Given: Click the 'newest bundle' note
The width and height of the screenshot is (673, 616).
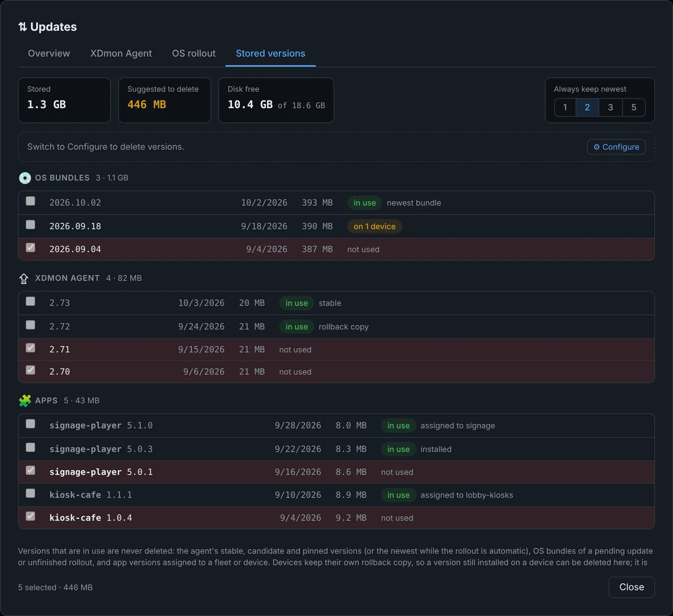Looking at the screenshot, I should coord(414,203).
